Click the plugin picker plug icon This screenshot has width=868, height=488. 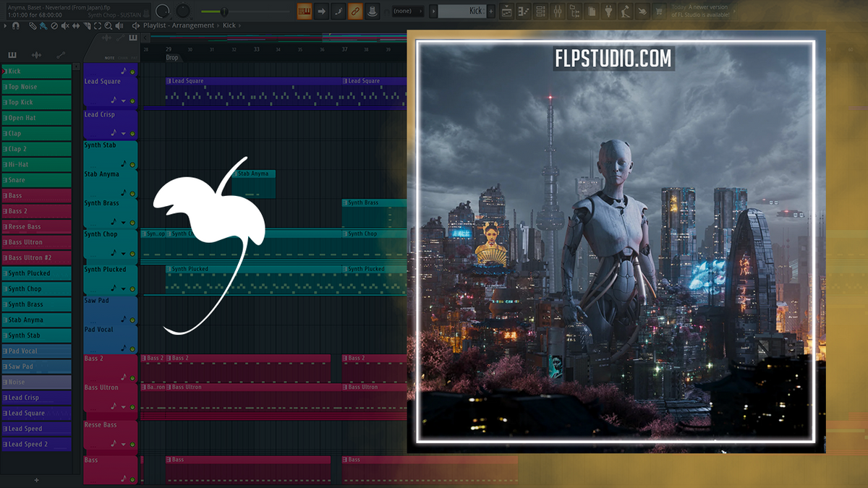tap(609, 11)
